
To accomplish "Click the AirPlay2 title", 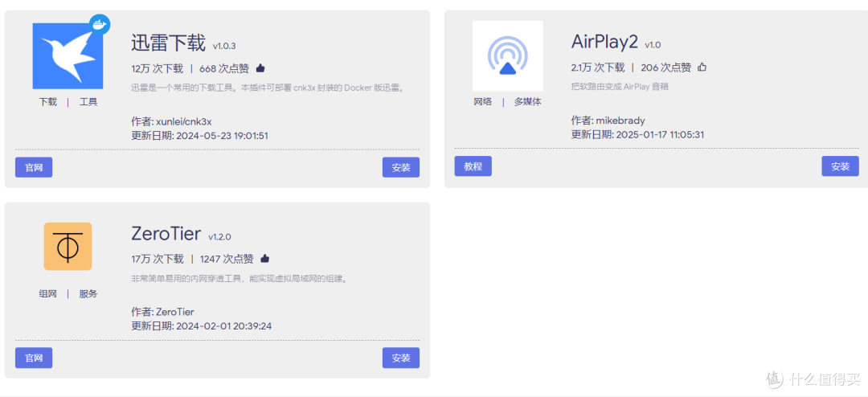I will 604,42.
